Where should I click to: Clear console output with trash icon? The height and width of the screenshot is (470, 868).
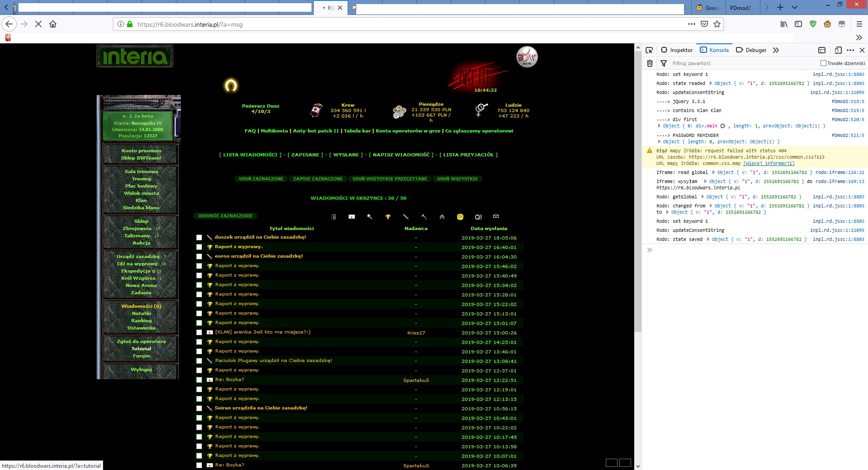650,63
